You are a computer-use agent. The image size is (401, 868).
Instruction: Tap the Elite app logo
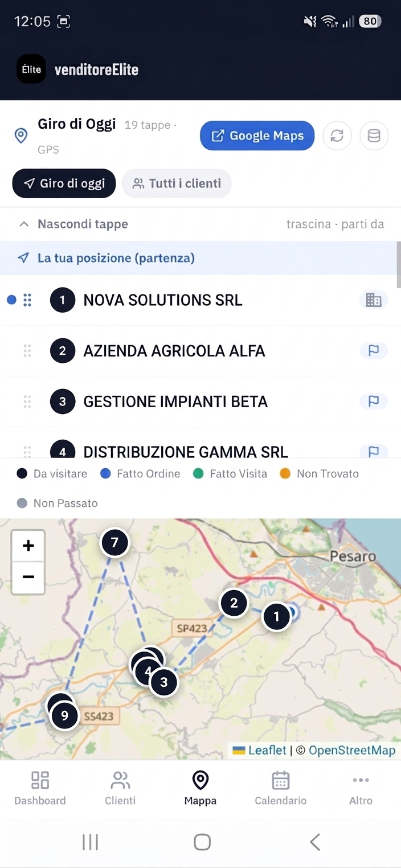coord(31,69)
